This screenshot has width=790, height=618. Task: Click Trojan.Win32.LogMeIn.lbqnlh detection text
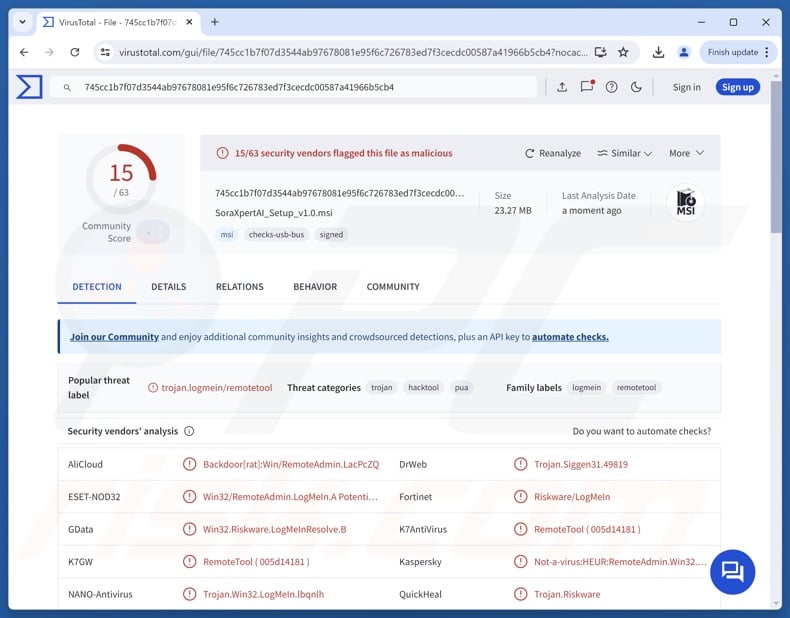point(264,594)
